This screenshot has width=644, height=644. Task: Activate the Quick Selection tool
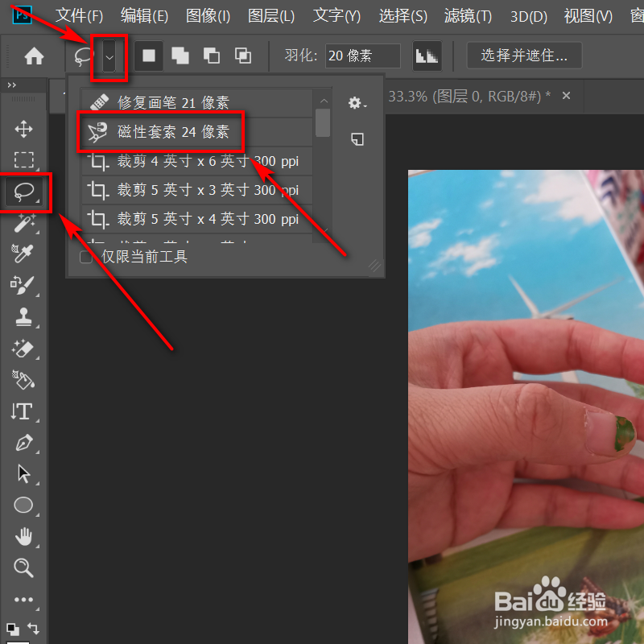click(24, 223)
